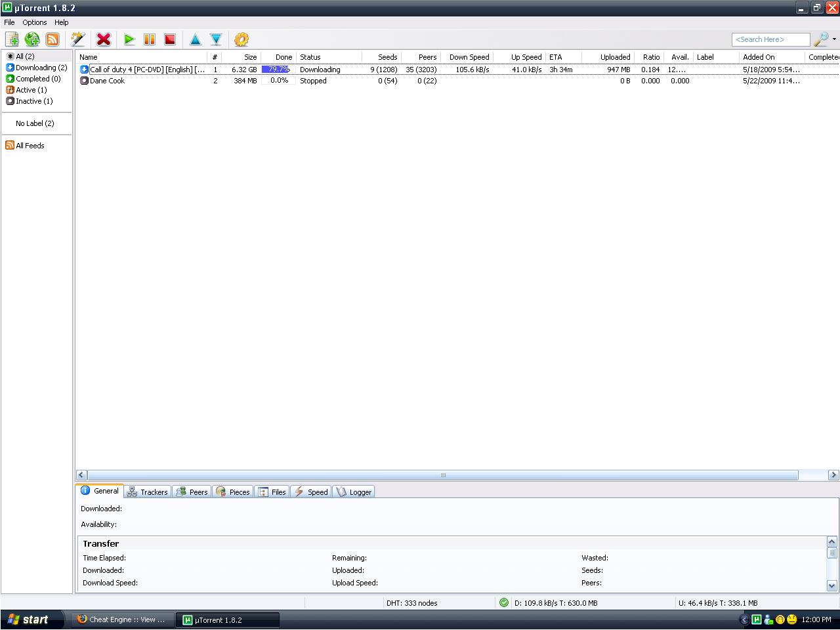
Task: Click the red X Remove torrent icon
Action: (x=104, y=39)
